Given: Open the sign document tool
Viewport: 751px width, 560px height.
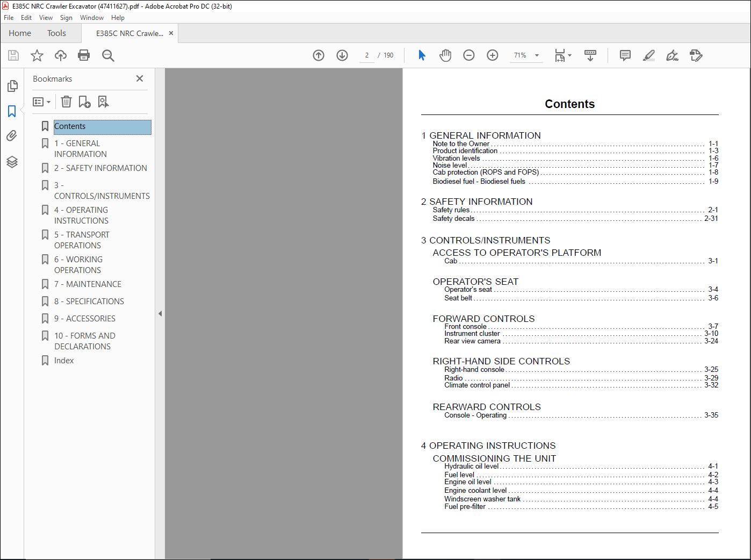Looking at the screenshot, I should [672, 55].
